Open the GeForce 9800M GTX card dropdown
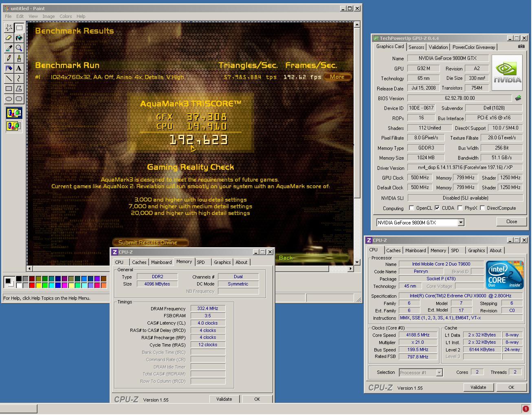532x415 pixels. click(x=461, y=223)
